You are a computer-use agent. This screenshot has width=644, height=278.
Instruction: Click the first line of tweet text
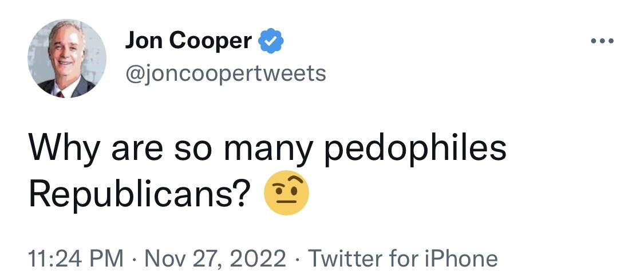[x=267, y=150]
